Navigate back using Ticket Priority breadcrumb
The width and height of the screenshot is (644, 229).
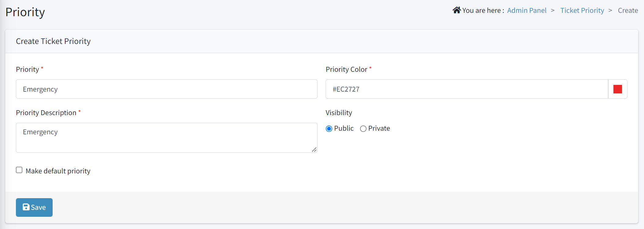582,10
